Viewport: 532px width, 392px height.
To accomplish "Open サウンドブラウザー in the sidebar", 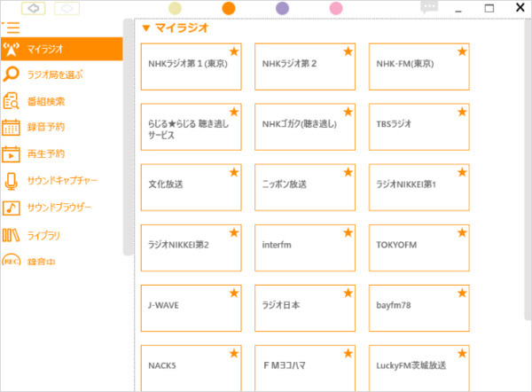I will [61, 208].
